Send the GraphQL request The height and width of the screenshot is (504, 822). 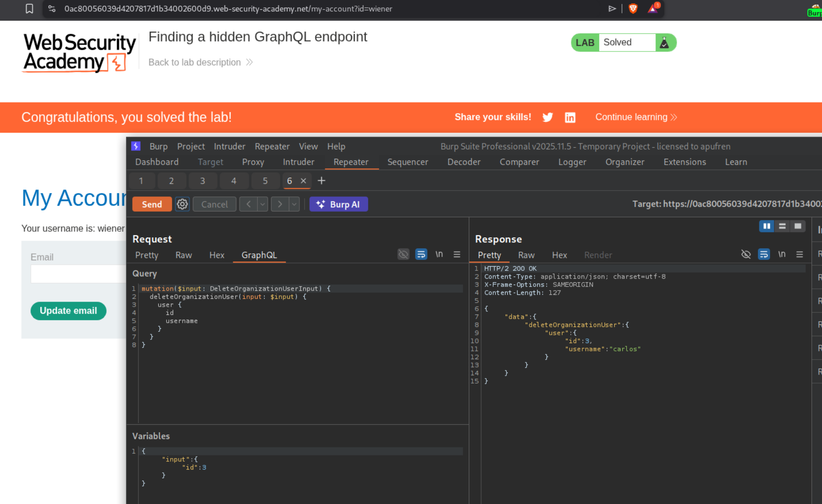coord(152,204)
